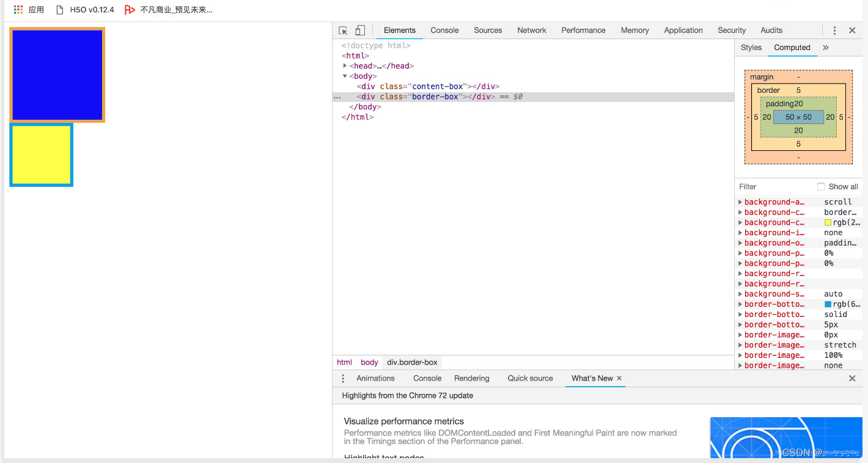Close the DevTools panel with the top X
The image size is (868, 463).
[x=852, y=31]
